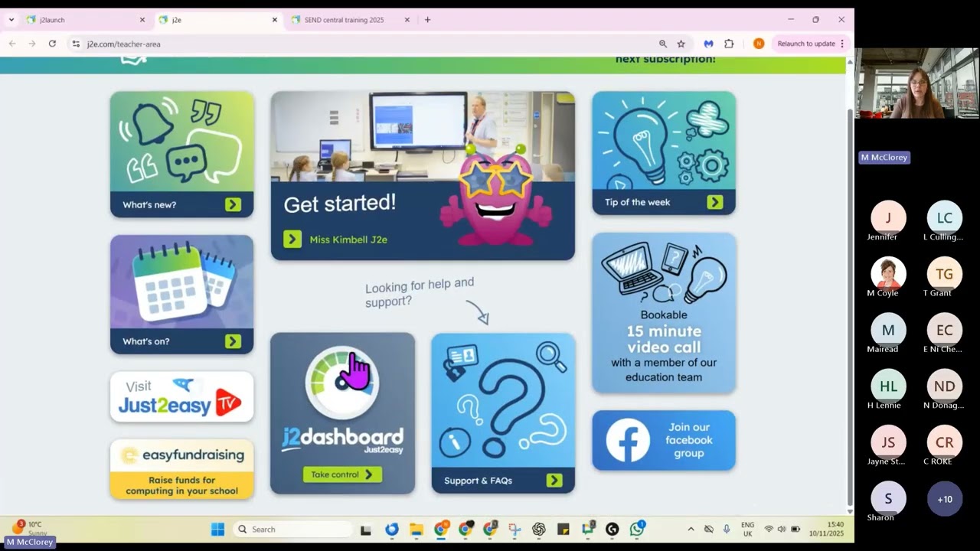980x551 pixels.
Task: Reload the current page
Action: (x=52, y=44)
